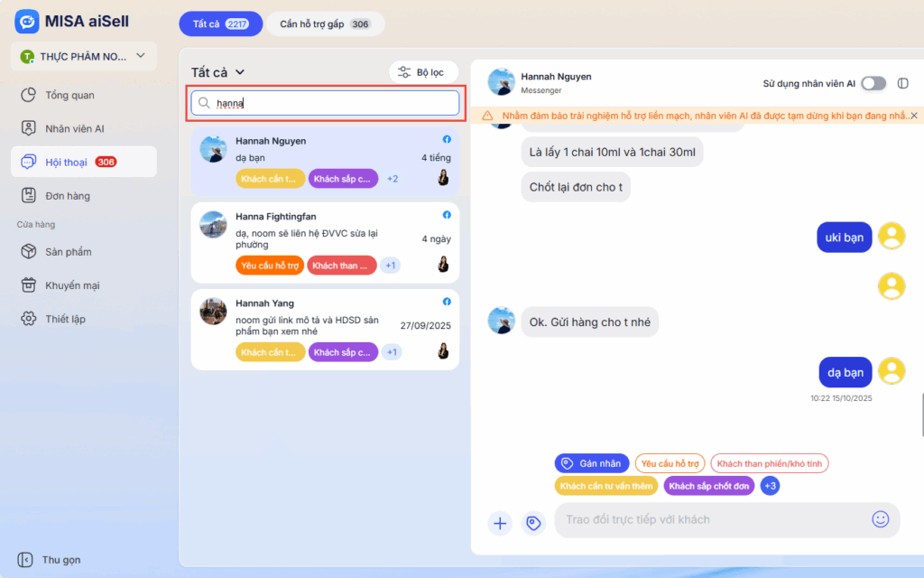
Task: Click the Gán nhãn label button
Action: 592,463
